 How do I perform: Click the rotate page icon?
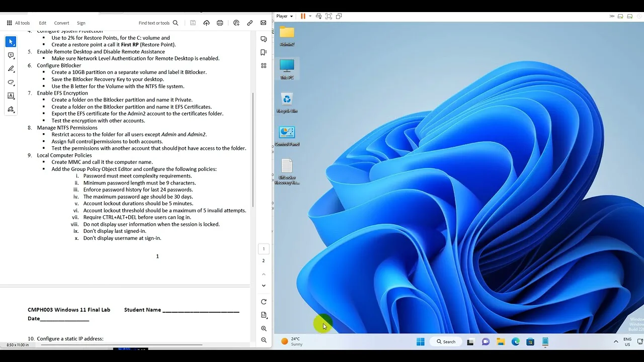[x=264, y=302]
